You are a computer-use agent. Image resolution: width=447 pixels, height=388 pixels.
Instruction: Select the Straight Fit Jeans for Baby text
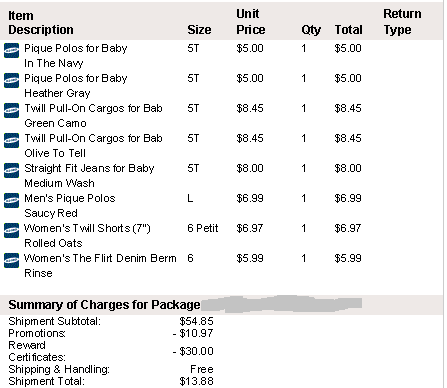point(89,168)
